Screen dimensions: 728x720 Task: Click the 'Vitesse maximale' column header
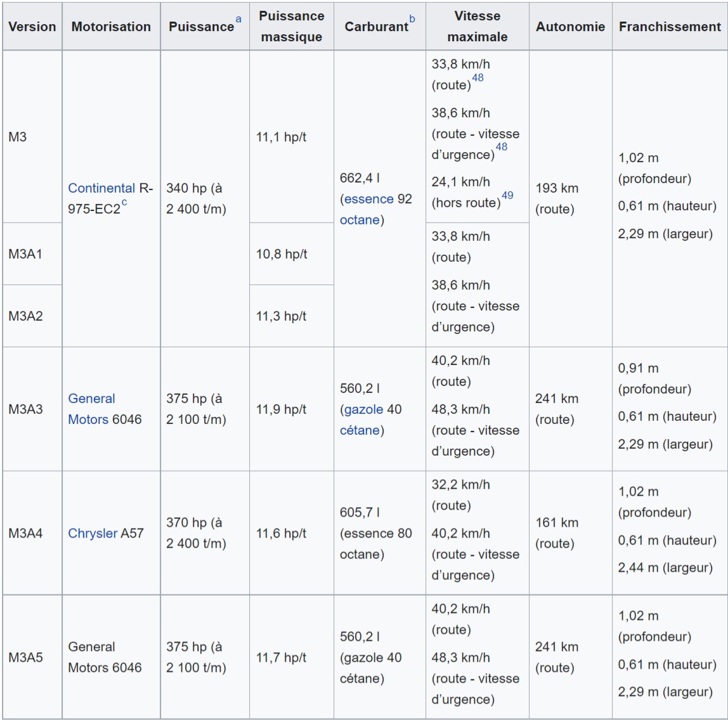pos(477,27)
